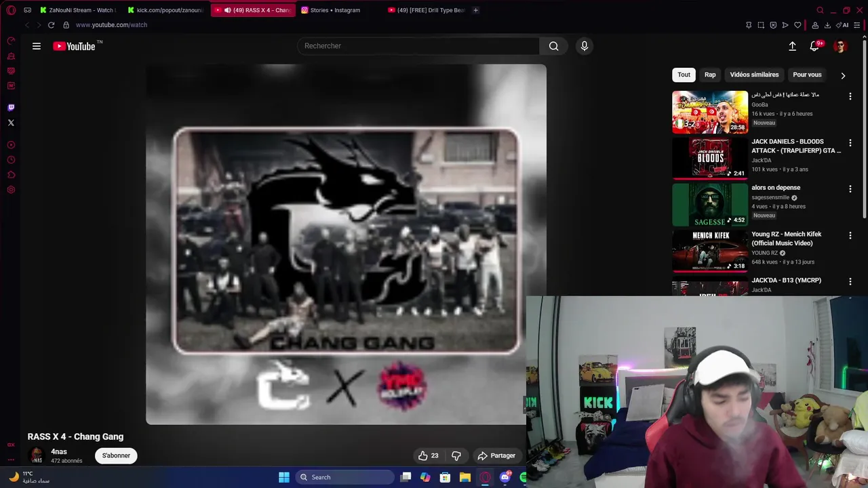Image resolution: width=868 pixels, height=488 pixels.
Task: Open YouTube notifications bell
Action: click(814, 46)
